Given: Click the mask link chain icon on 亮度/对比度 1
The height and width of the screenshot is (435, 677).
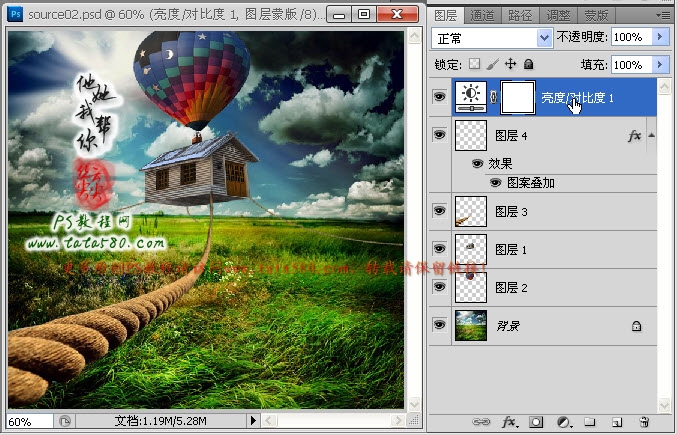Looking at the screenshot, I should pyautogui.click(x=494, y=97).
